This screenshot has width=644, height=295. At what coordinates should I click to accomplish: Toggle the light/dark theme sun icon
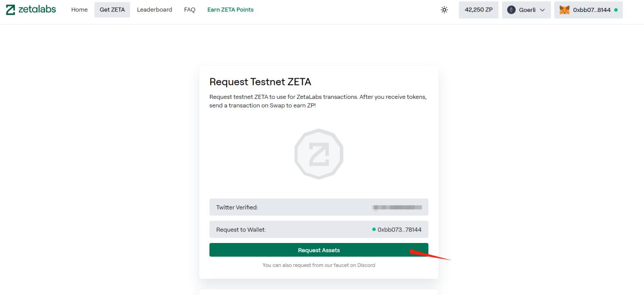coord(444,10)
